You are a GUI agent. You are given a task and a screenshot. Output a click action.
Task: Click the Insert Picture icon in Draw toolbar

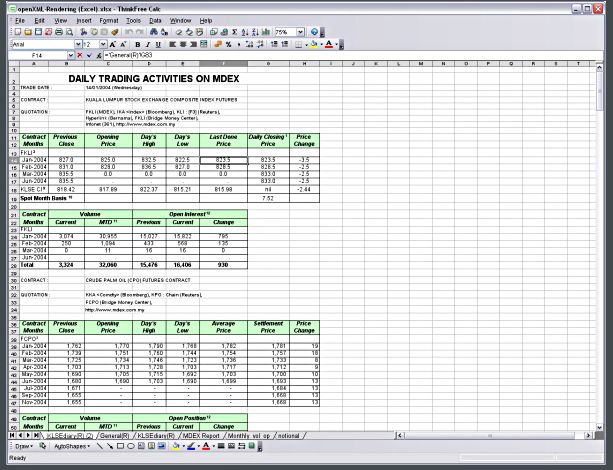(x=161, y=446)
